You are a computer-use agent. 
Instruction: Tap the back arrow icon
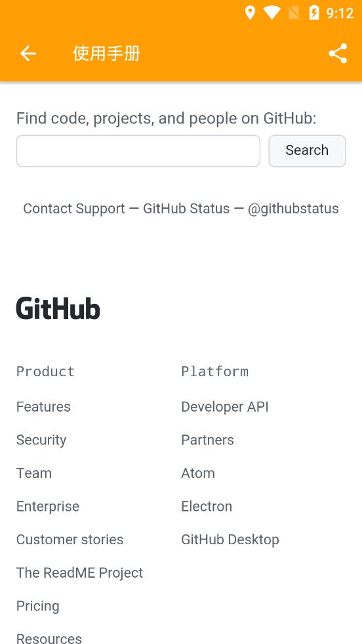click(28, 53)
